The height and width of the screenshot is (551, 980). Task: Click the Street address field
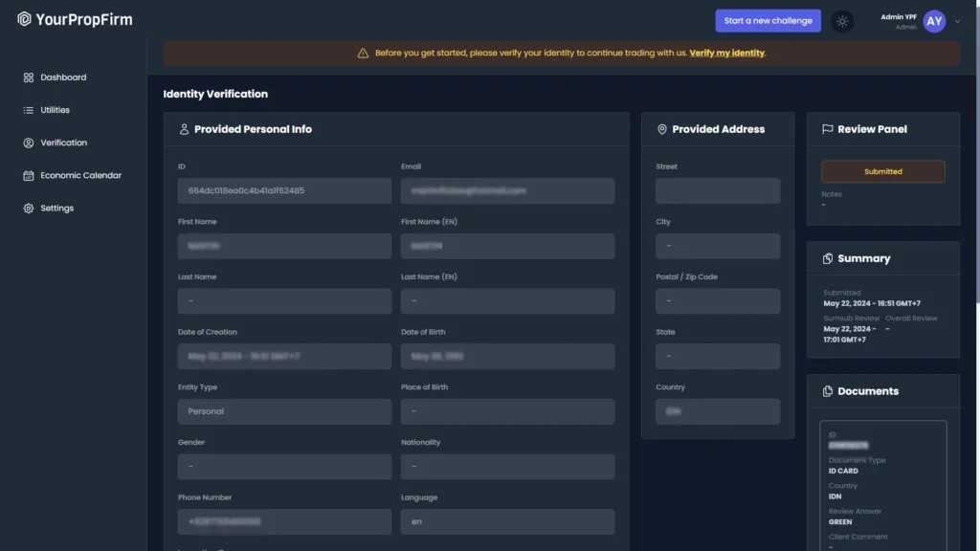[x=718, y=190]
